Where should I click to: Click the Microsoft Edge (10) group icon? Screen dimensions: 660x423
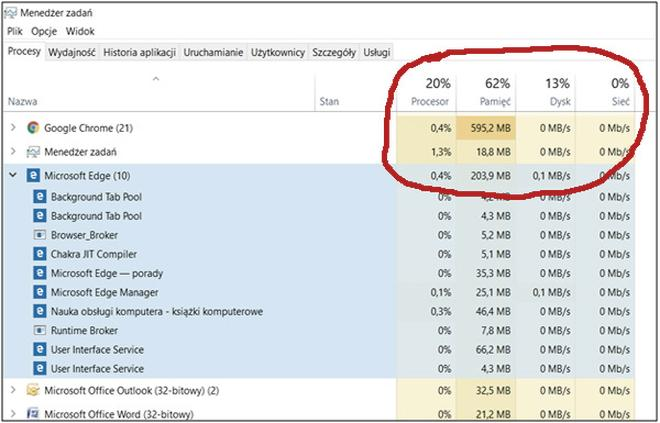[33, 176]
